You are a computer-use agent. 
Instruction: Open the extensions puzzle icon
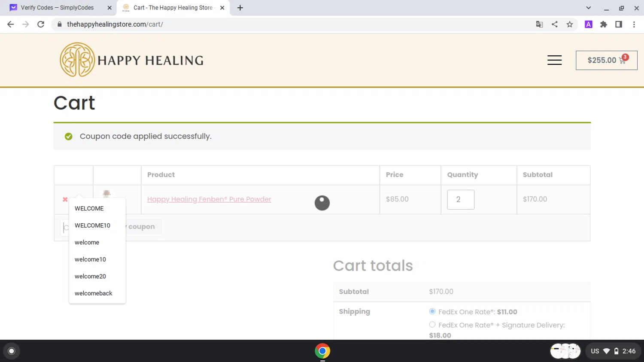click(604, 24)
